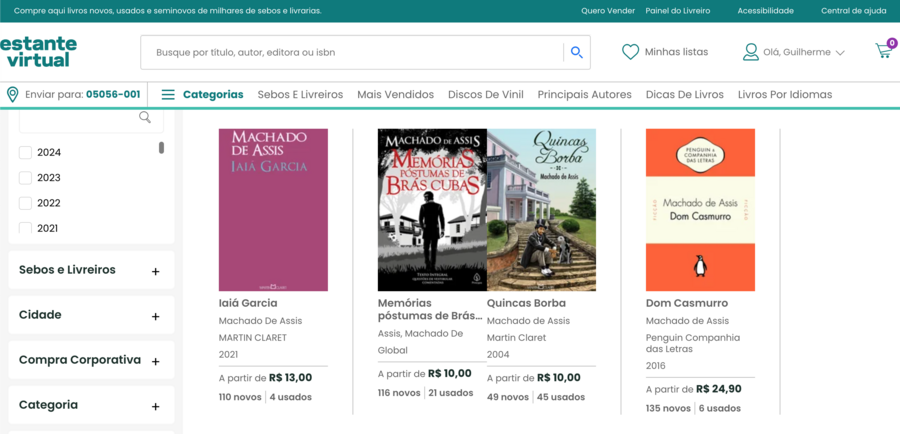900x434 pixels.
Task: Open the Dom Casmurro book cover
Action: (700, 210)
